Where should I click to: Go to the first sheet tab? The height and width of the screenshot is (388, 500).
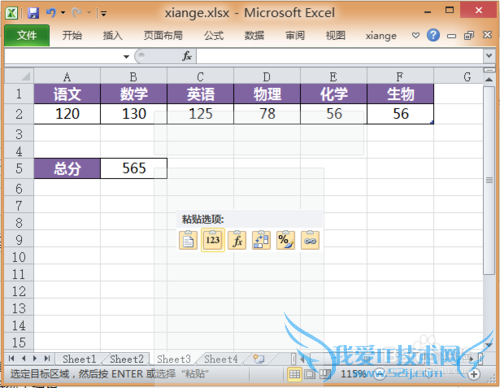point(11,358)
